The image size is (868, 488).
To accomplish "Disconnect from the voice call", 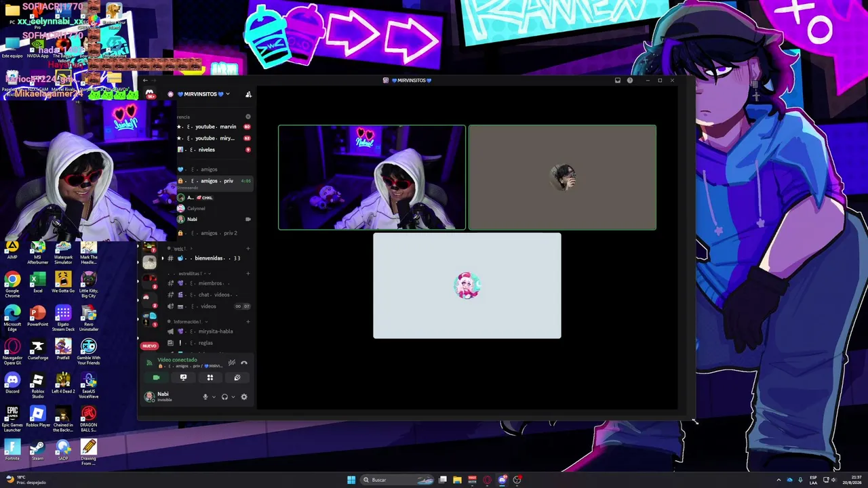I will (x=244, y=363).
